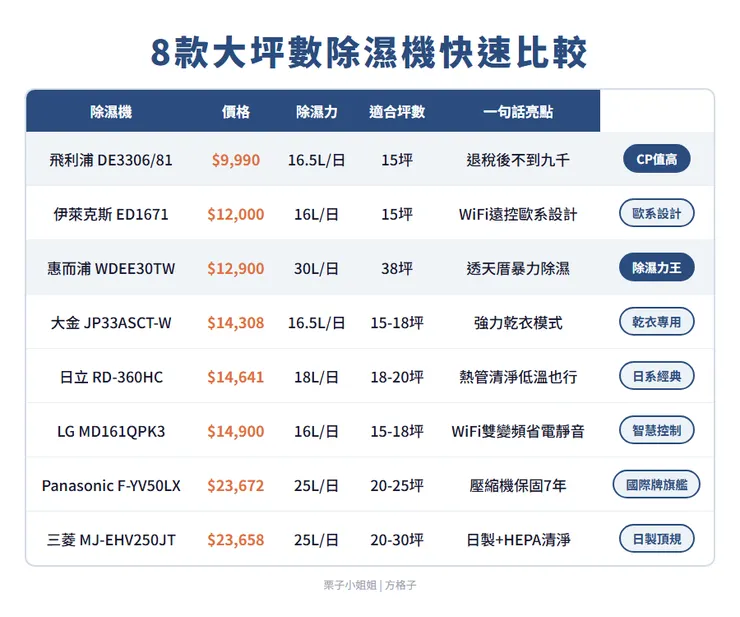
Task: Click the 價格 column header
Action: (x=235, y=112)
